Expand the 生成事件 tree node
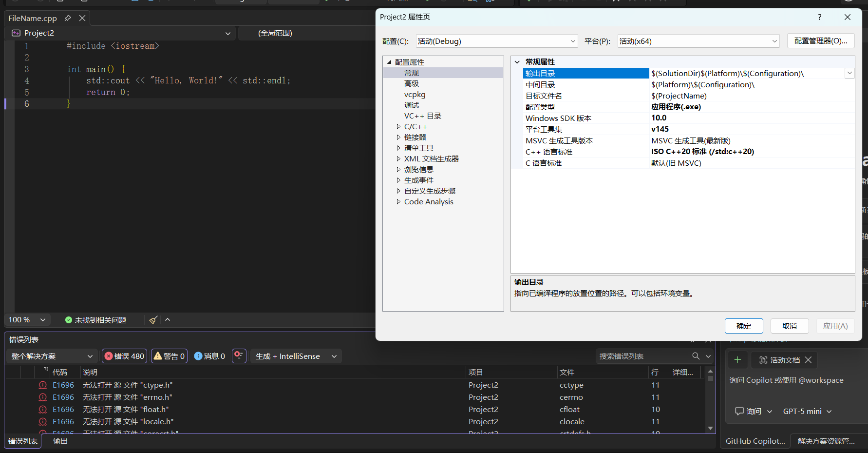Image resolution: width=868 pixels, height=453 pixels. tap(398, 180)
